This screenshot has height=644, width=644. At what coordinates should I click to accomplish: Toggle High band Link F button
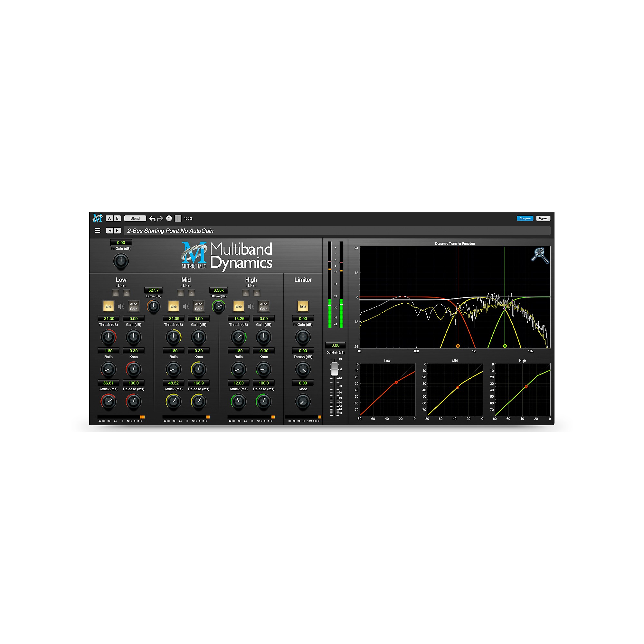coord(256,293)
